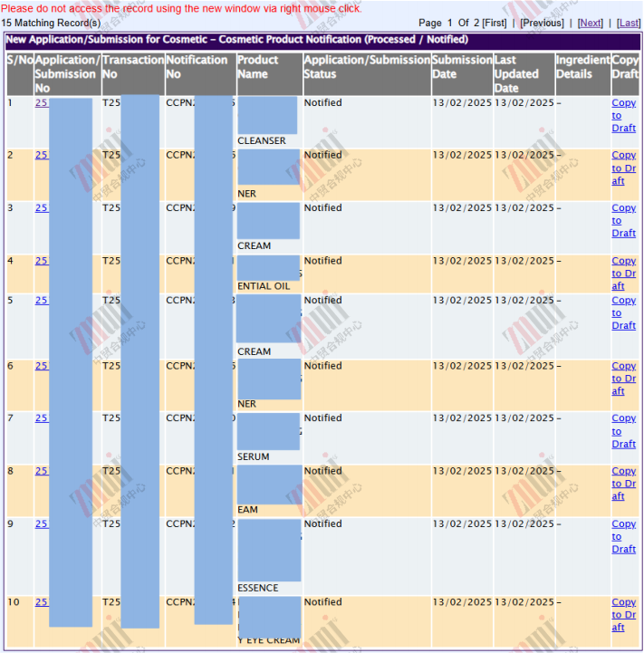Open submission number link in row 1

point(42,103)
